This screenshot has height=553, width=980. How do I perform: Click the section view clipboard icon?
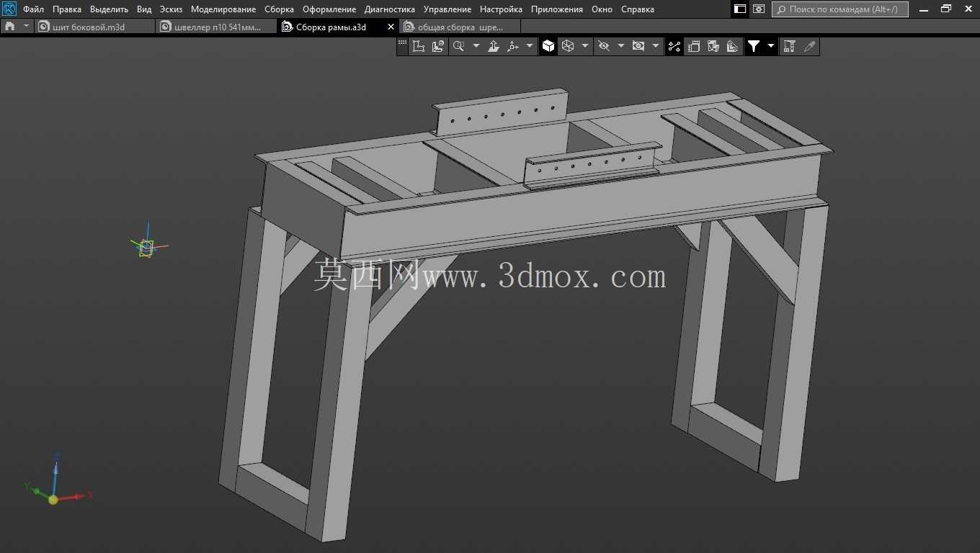point(693,46)
